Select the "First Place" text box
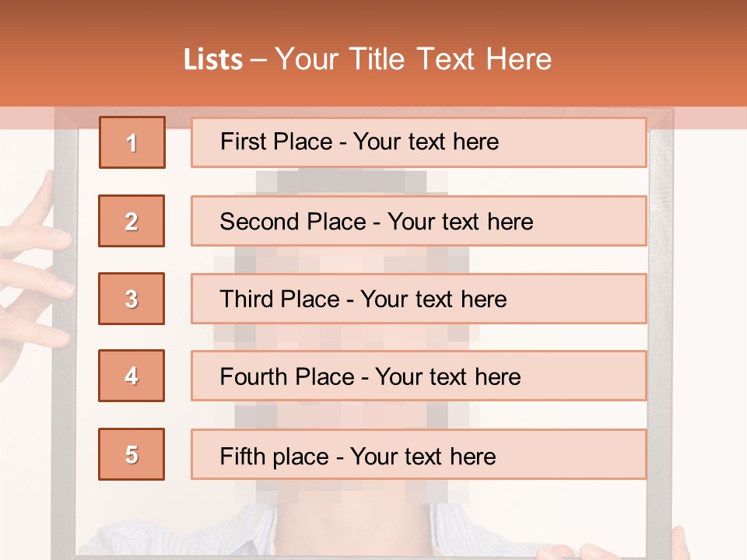The image size is (747, 560). (x=419, y=142)
